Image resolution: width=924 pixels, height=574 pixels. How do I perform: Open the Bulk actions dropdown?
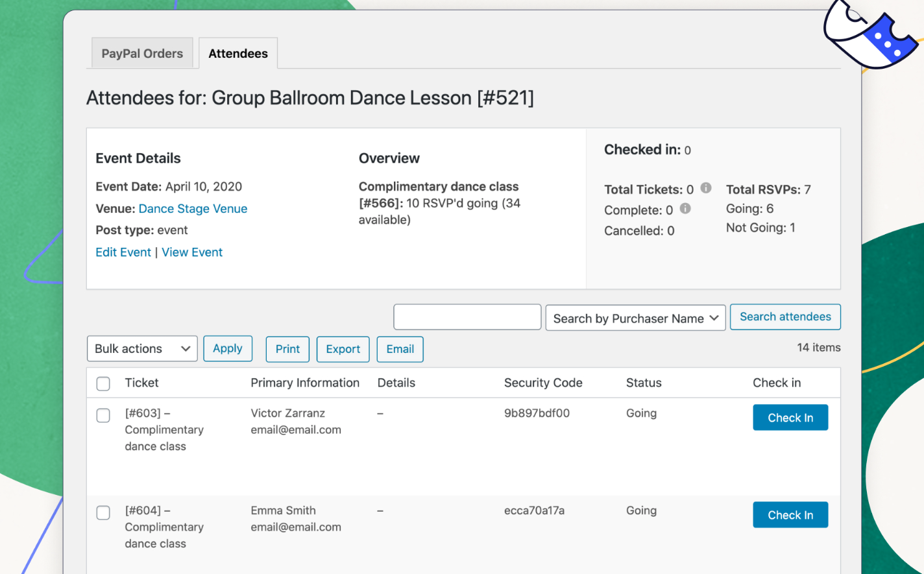(142, 349)
